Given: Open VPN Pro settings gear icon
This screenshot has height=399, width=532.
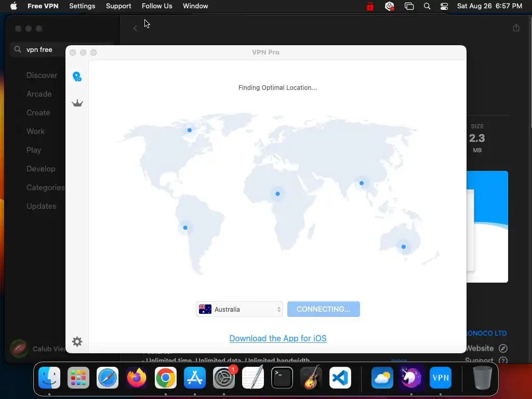Looking at the screenshot, I should 77,341.
